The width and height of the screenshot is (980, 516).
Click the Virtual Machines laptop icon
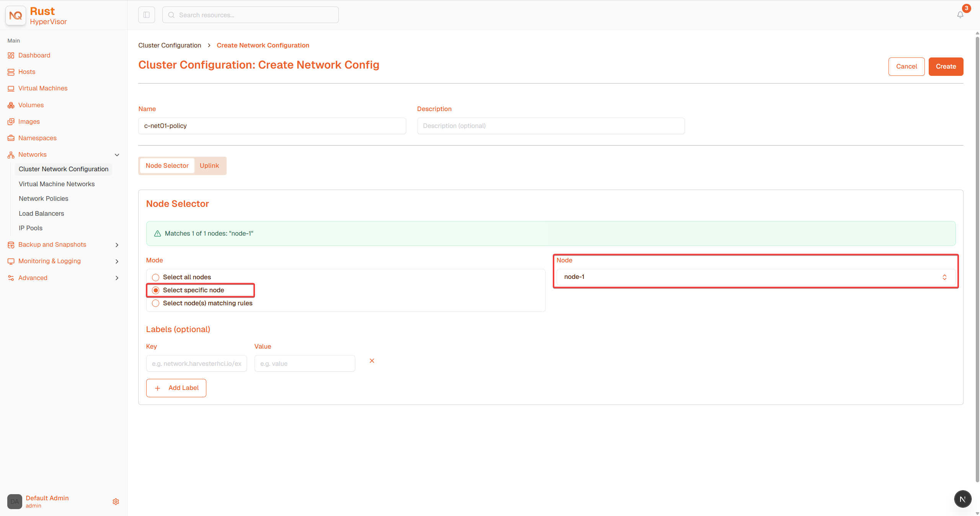tap(11, 88)
